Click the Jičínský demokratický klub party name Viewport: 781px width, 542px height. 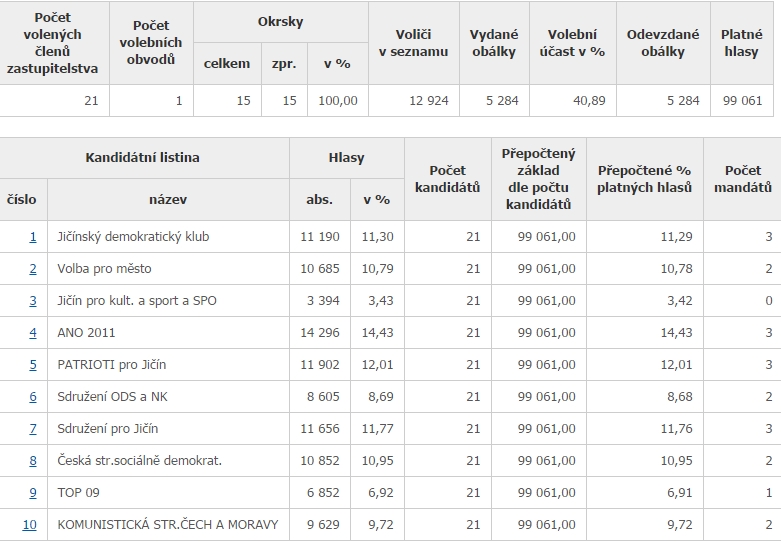click(x=133, y=237)
